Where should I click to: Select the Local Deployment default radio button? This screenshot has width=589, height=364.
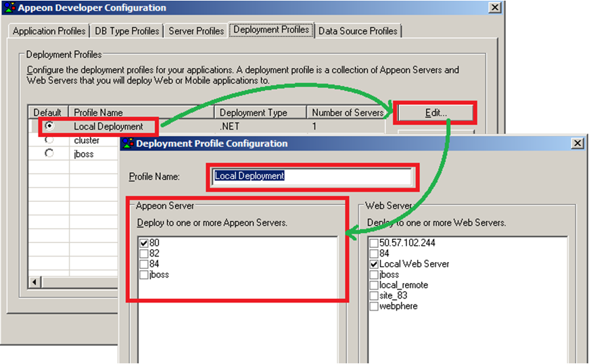tap(49, 126)
